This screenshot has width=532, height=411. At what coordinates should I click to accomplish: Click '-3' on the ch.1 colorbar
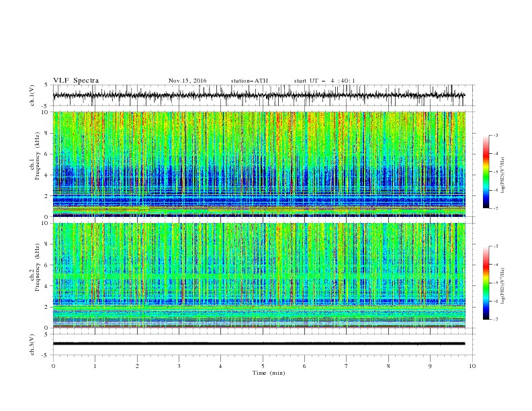tap(495, 135)
